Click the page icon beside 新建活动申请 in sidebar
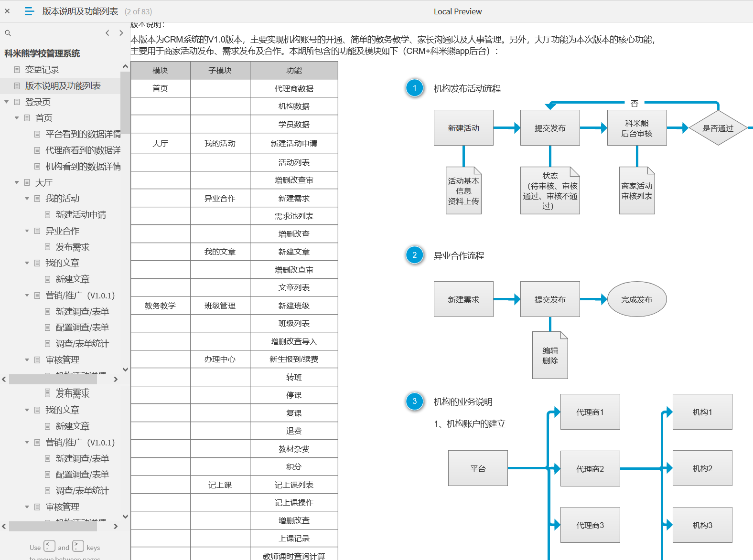Image resolution: width=753 pixels, height=560 pixels. point(47,215)
